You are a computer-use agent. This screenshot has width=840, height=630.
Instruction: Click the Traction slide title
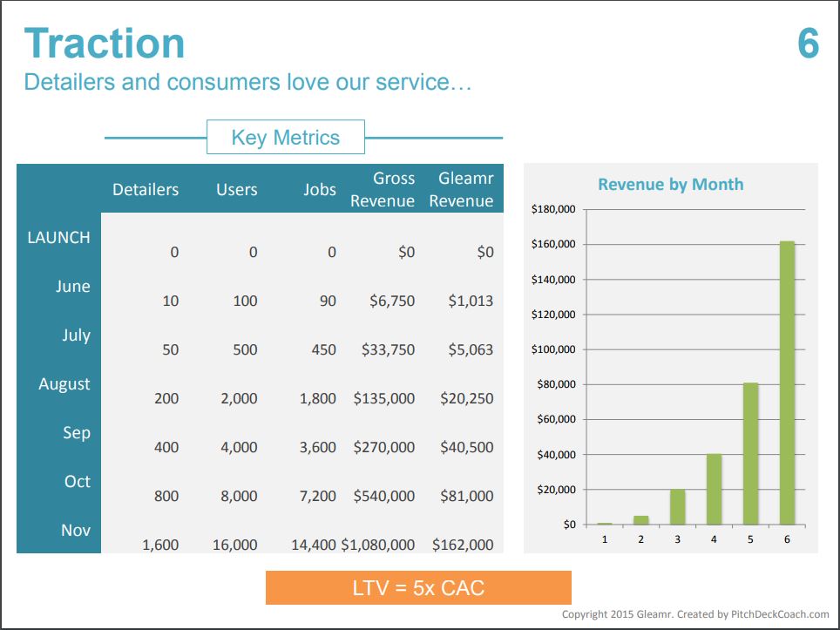pos(105,44)
